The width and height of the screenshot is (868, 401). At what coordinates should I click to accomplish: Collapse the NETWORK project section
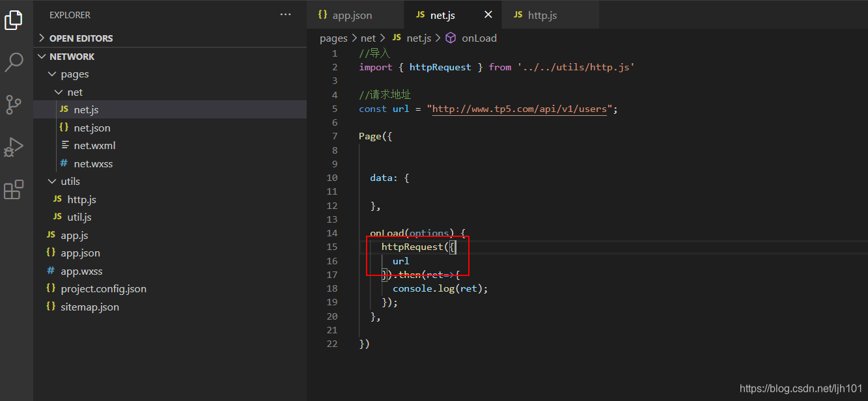tap(170, 56)
